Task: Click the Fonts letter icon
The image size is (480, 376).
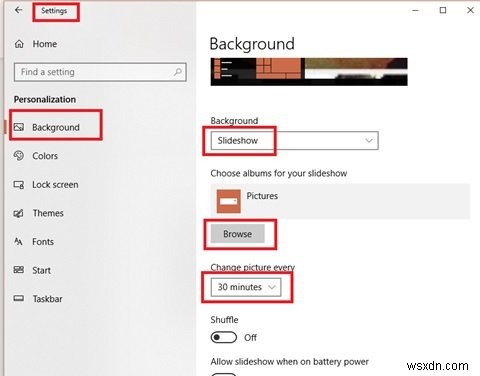Action: point(19,241)
